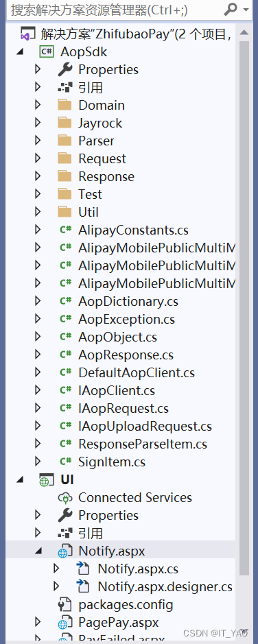This screenshot has height=644, width=258.
Task: Click the scrollbar up arrow
Action: (244, 32)
